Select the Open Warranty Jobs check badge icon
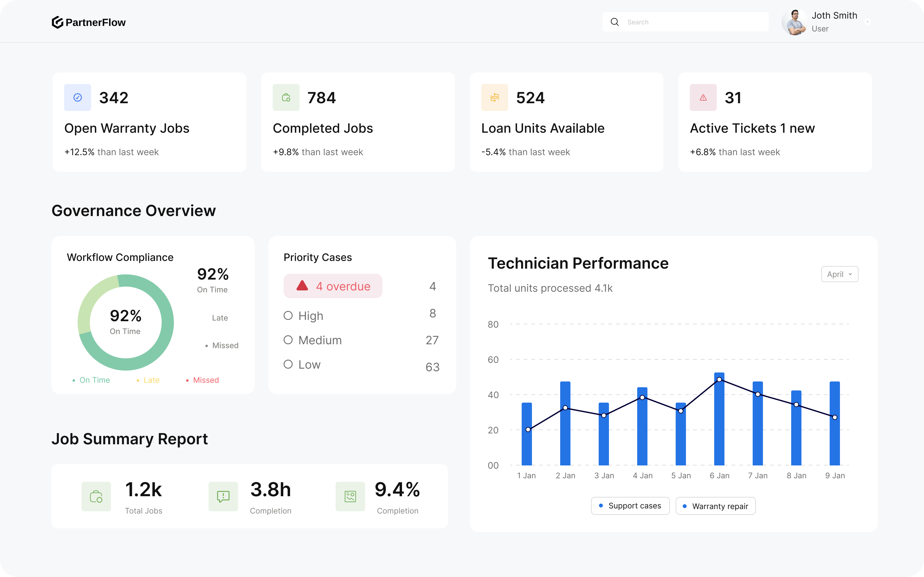The image size is (924, 577). [78, 97]
